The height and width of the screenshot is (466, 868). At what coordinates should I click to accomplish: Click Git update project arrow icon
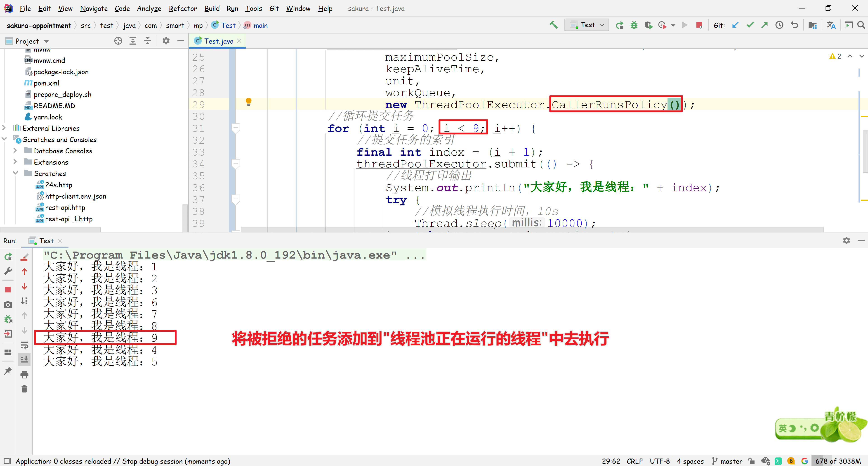[x=735, y=25]
